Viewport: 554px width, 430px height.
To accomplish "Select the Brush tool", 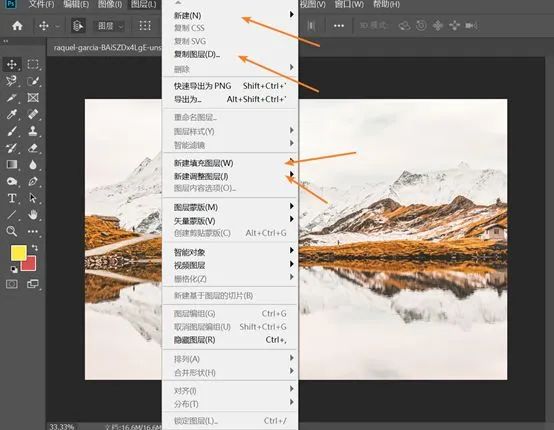I will coord(12,131).
